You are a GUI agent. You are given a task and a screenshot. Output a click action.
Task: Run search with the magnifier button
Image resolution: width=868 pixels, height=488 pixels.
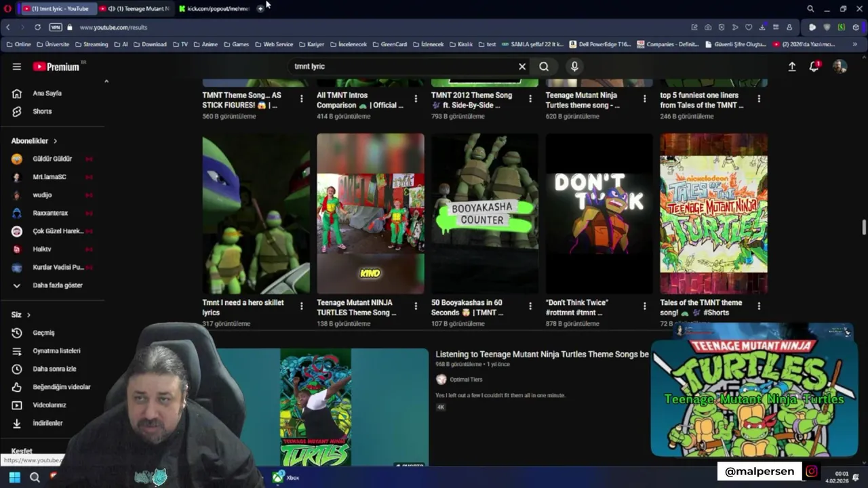[544, 66]
